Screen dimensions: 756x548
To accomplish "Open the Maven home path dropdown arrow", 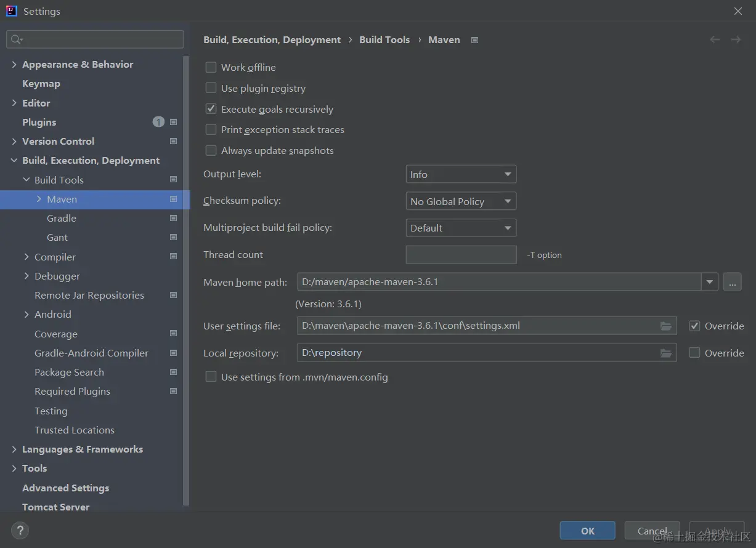I will point(710,282).
